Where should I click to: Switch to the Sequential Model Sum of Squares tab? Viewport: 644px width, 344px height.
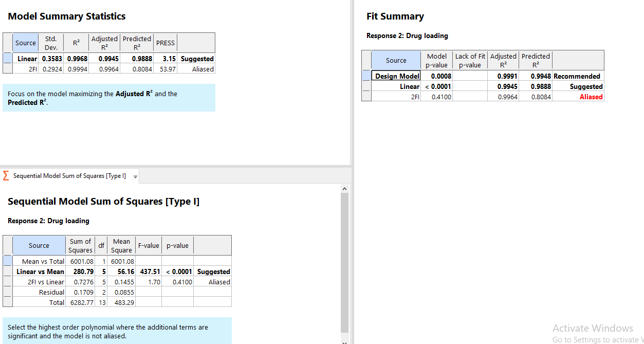pos(69,176)
